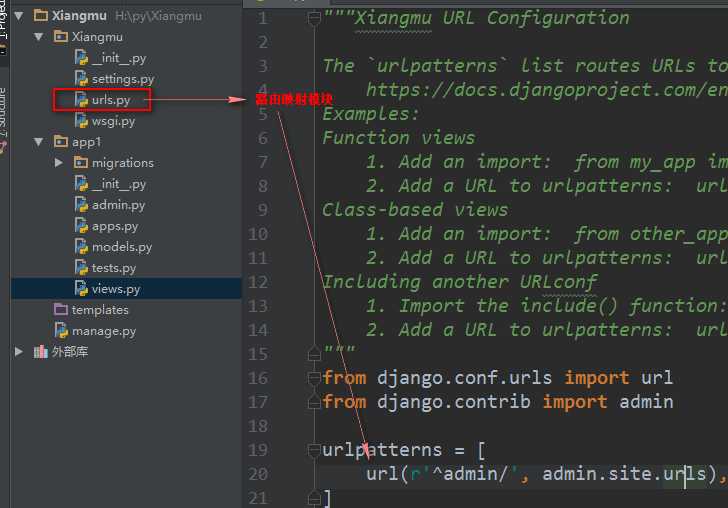Image resolution: width=728 pixels, height=508 pixels.
Task: Click the Xiangmu project root folder icon
Action: pyautogui.click(x=41, y=15)
